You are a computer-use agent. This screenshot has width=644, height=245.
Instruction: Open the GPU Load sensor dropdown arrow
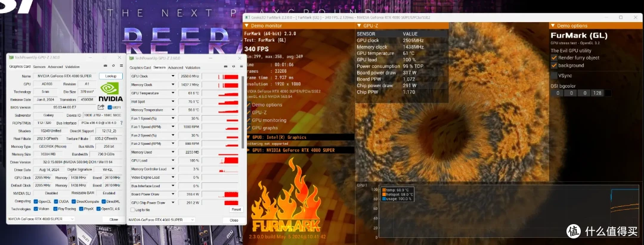click(x=173, y=160)
